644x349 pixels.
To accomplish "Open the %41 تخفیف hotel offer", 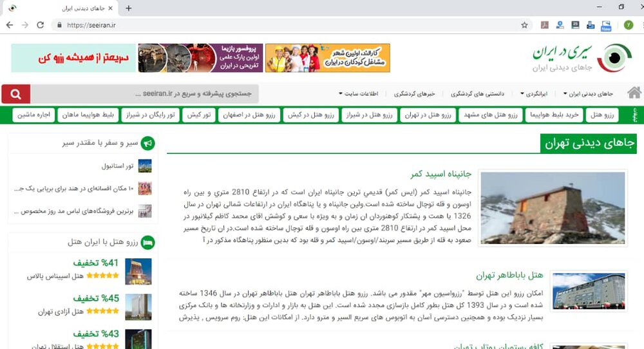I will coord(96,263).
